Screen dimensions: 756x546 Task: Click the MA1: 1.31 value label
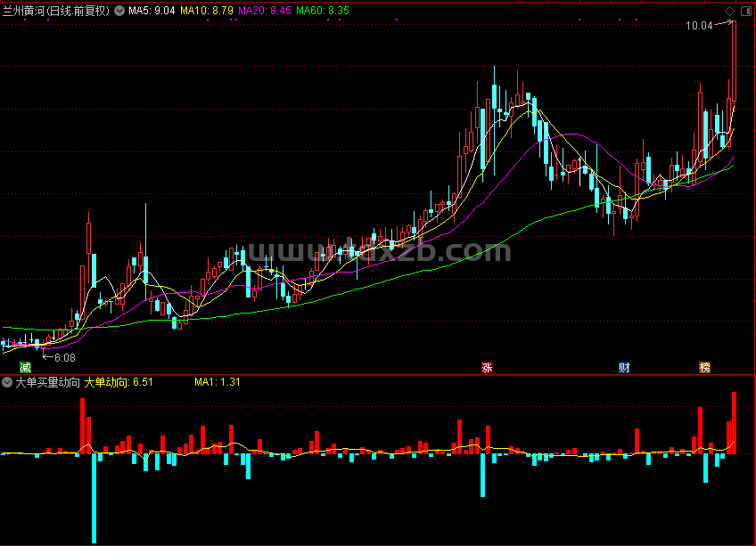[x=218, y=382]
